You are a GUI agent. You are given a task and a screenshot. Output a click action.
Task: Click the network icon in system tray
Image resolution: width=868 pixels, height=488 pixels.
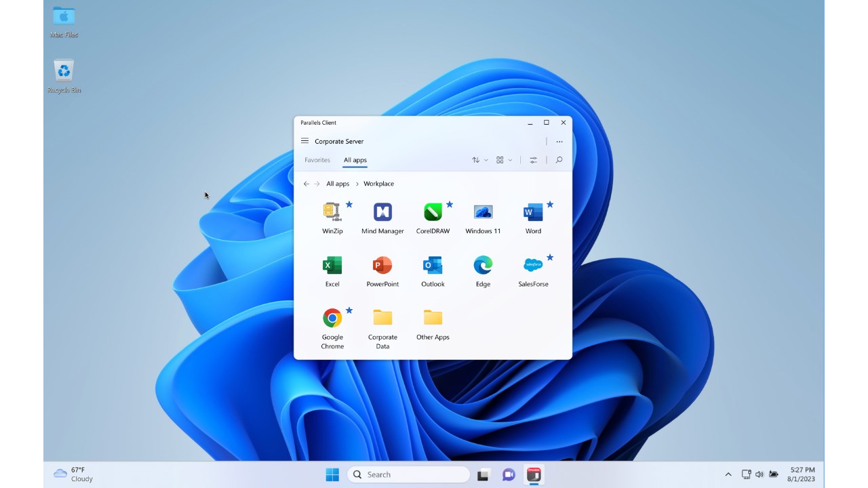[x=746, y=474]
